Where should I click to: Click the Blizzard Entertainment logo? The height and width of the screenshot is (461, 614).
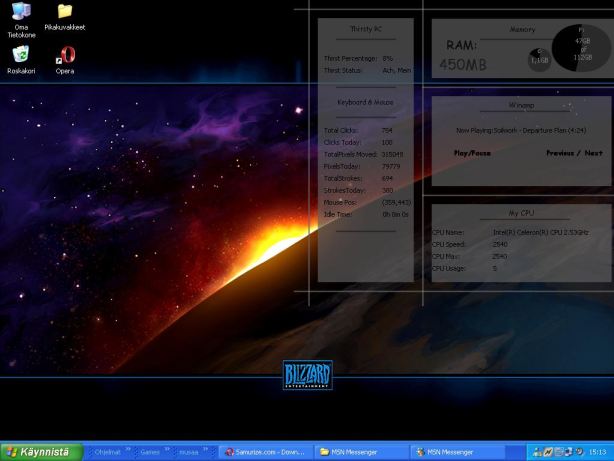tap(308, 375)
